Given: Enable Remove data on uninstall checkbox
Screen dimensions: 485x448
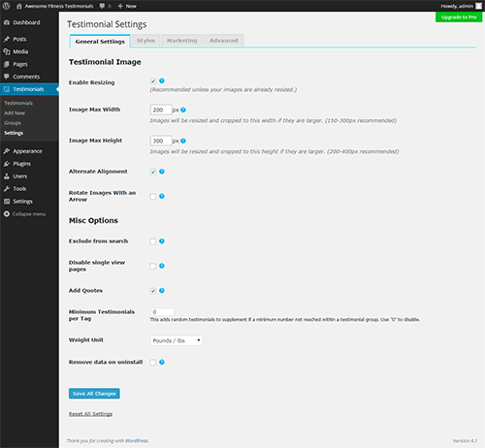Looking at the screenshot, I should click(x=153, y=363).
